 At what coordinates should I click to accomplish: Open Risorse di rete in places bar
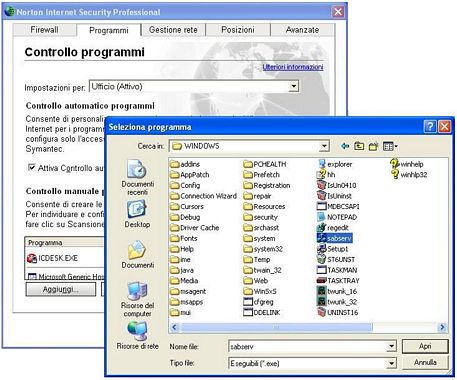pos(137,335)
